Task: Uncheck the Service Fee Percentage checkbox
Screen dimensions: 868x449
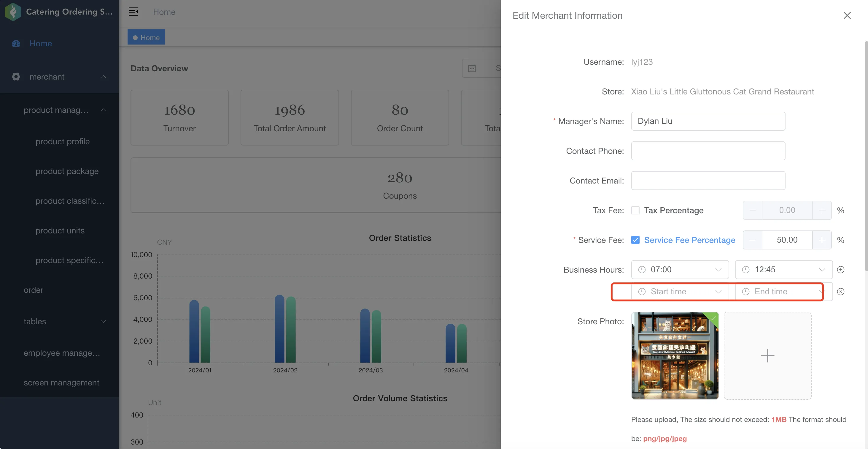Action: tap(635, 240)
